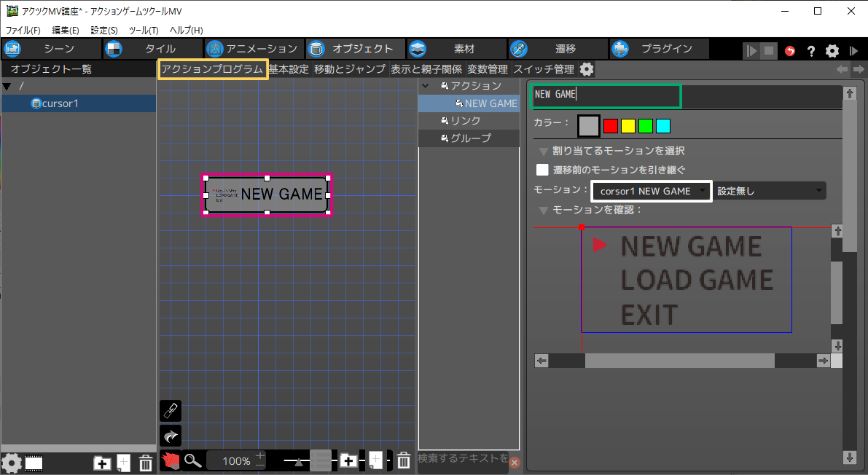Click trash icon under the object list
This screenshot has width=868, height=475.
coord(146,463)
